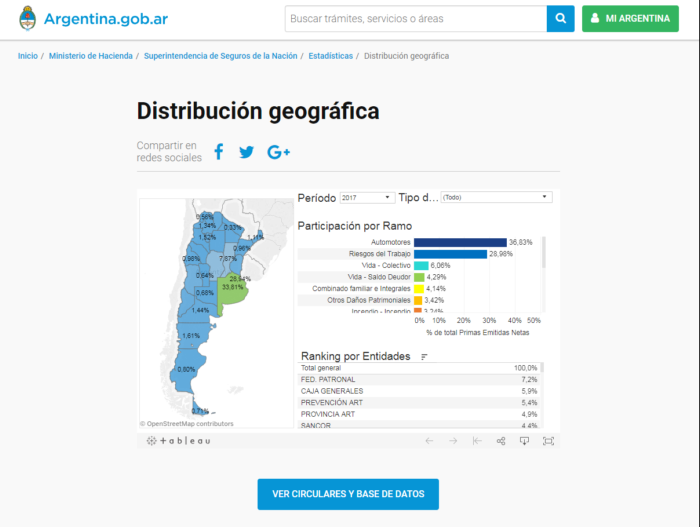Viewport: 700px width, 527px height.
Task: Click the Tableau undo arrow
Action: pyautogui.click(x=429, y=441)
